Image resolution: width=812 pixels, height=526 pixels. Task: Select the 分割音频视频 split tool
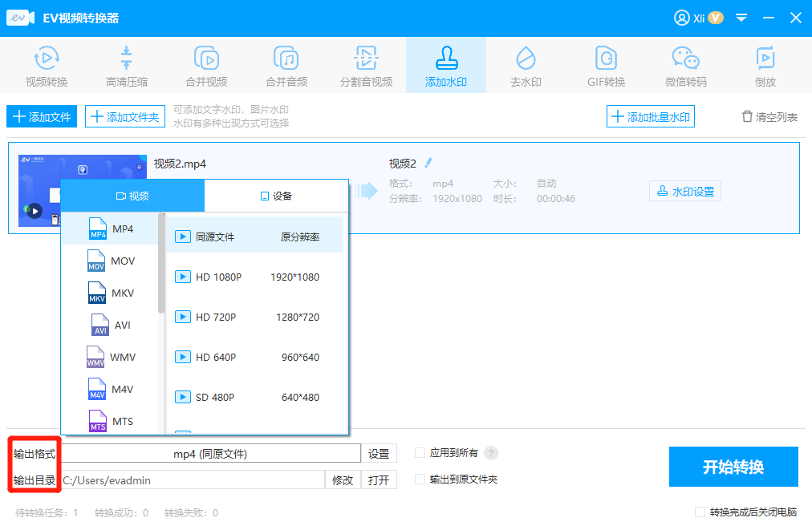click(366, 64)
